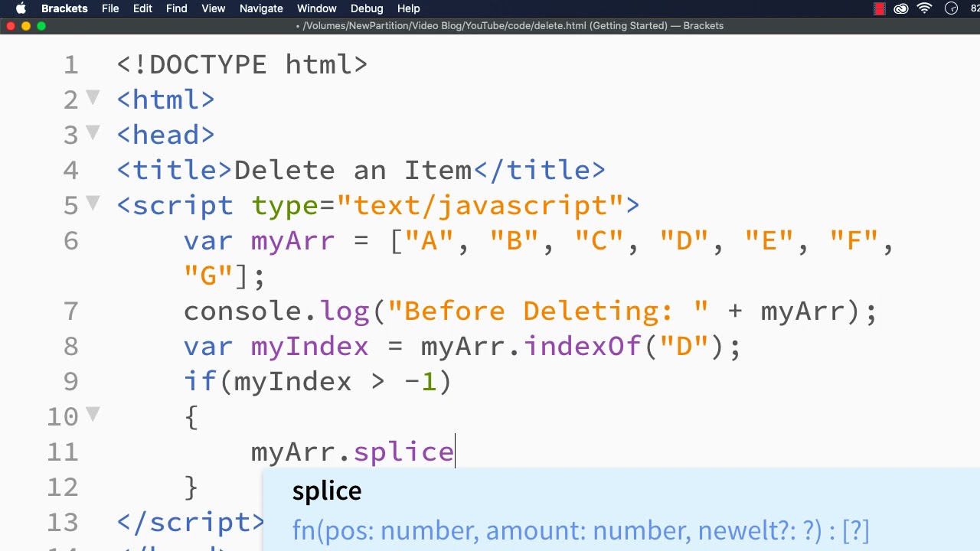
Task: Click line number 12 in the gutter
Action: pyautogui.click(x=63, y=487)
